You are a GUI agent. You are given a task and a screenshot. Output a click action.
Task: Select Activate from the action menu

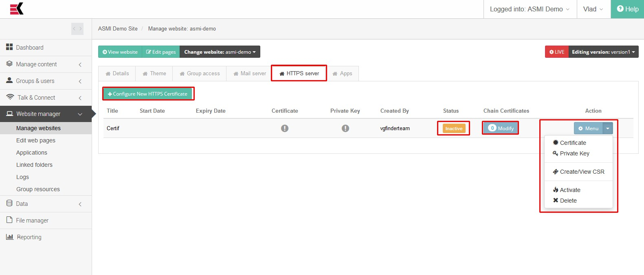tap(578, 190)
